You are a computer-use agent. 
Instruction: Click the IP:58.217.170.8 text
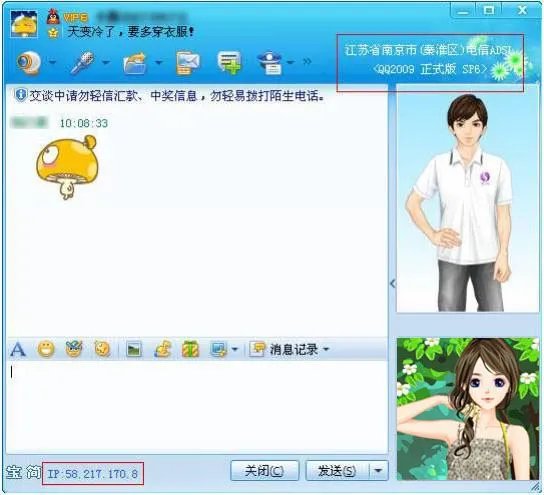[93, 473]
